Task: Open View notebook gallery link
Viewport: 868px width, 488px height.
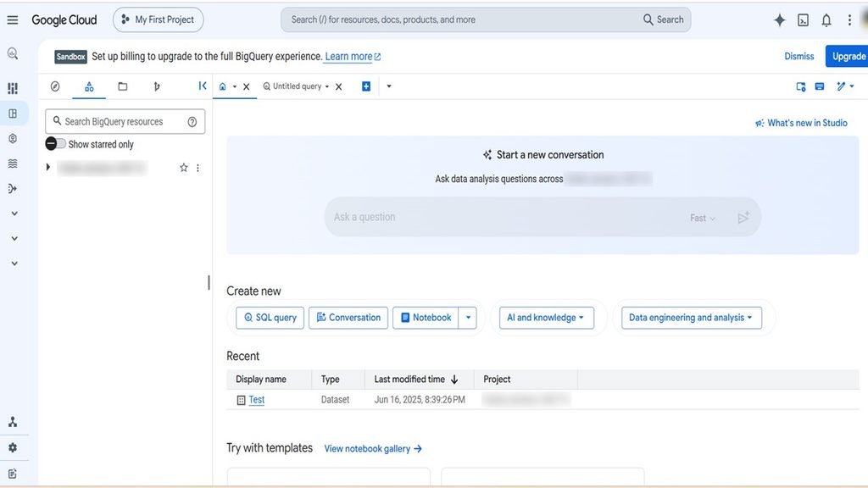Action: [373, 449]
